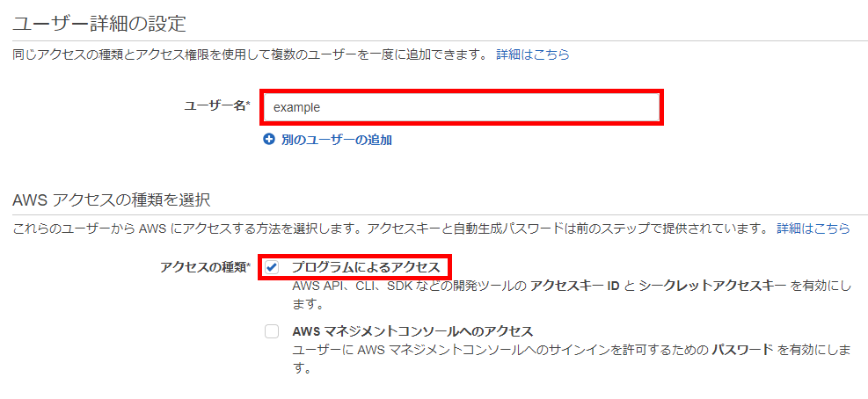Screen dimensions: 868x399
Task: Open 詳細はこちら link under ユーザー詳細の設定
Action: (533, 54)
